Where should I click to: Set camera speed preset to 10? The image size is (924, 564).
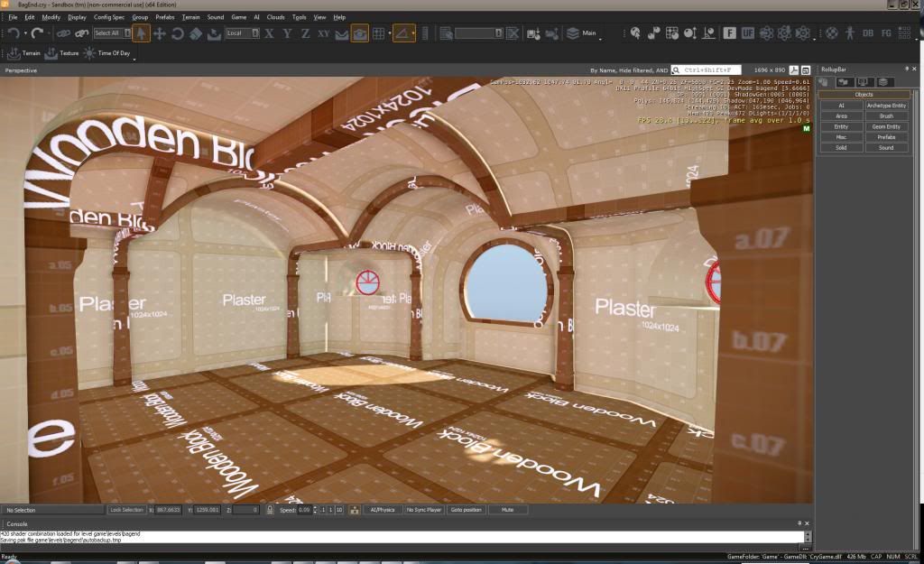click(338, 510)
